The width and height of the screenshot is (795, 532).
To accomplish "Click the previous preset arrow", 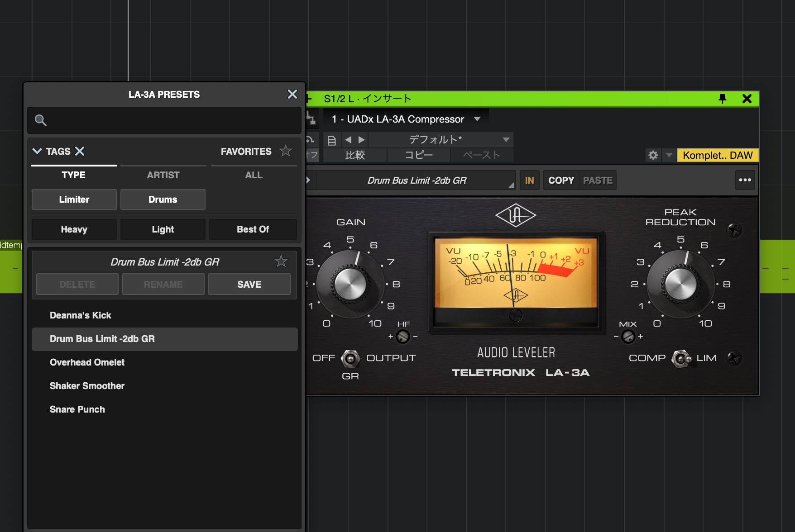I will tap(348, 140).
